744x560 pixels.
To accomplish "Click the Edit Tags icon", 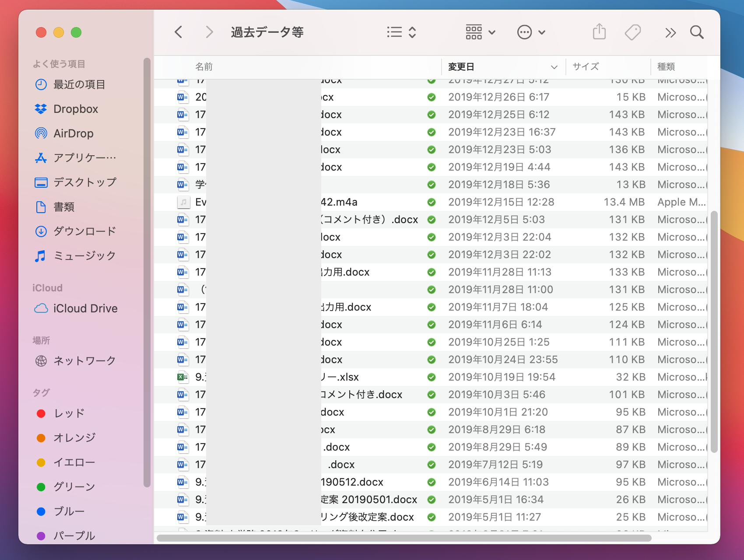I will [633, 32].
